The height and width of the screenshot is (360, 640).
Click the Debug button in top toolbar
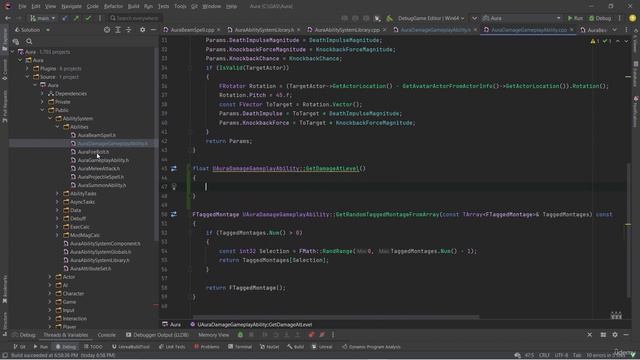point(600,18)
